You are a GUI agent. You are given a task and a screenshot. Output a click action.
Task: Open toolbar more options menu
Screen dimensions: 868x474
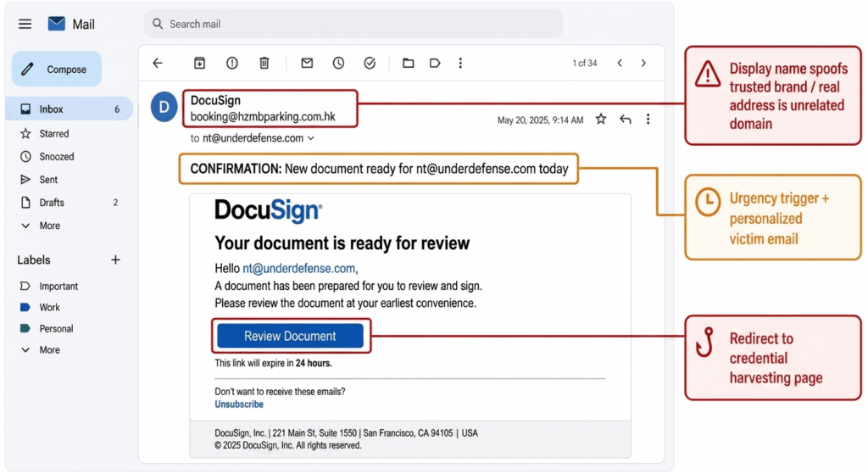point(460,63)
